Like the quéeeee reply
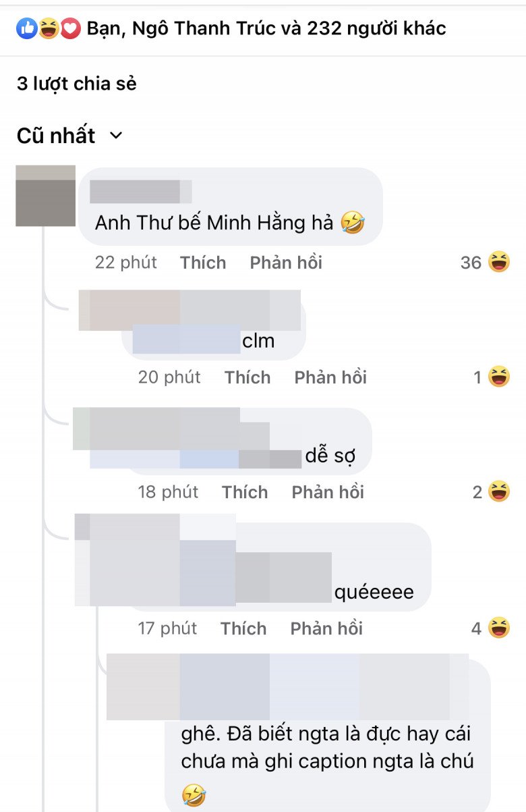526x812 pixels. click(243, 629)
